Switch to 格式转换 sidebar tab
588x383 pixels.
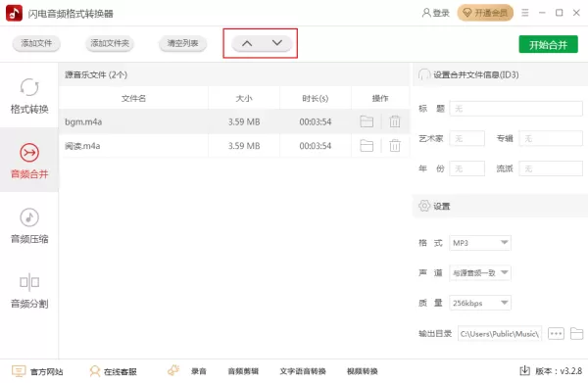29,96
